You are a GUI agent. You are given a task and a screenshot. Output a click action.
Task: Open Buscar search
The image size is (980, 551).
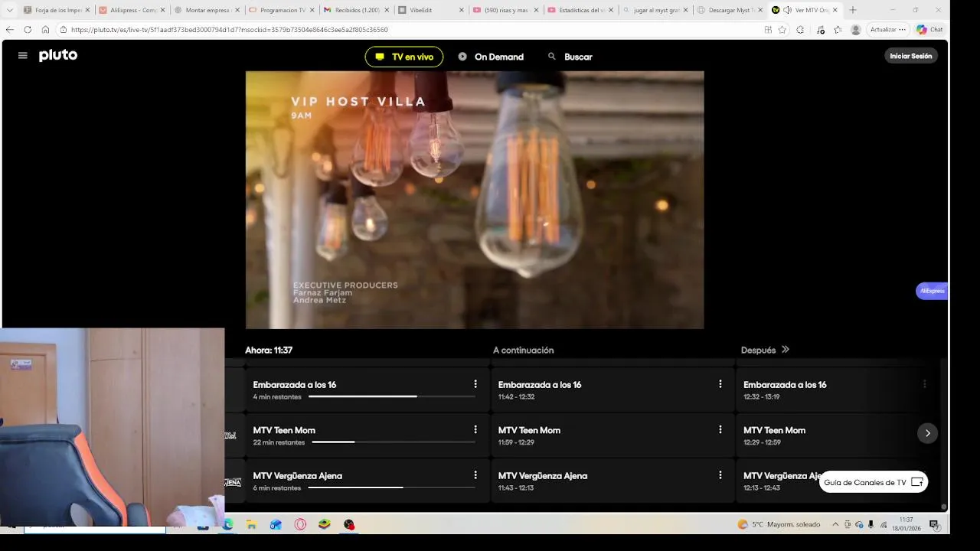[x=570, y=57]
